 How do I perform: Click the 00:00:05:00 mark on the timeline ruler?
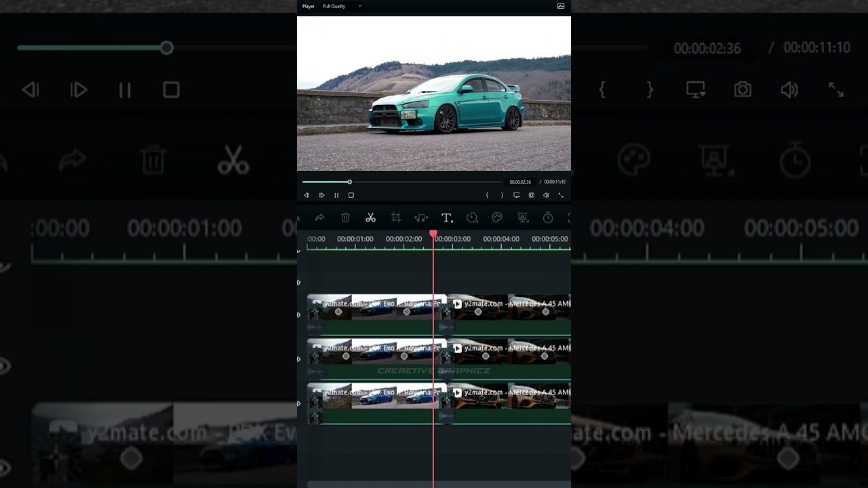550,239
